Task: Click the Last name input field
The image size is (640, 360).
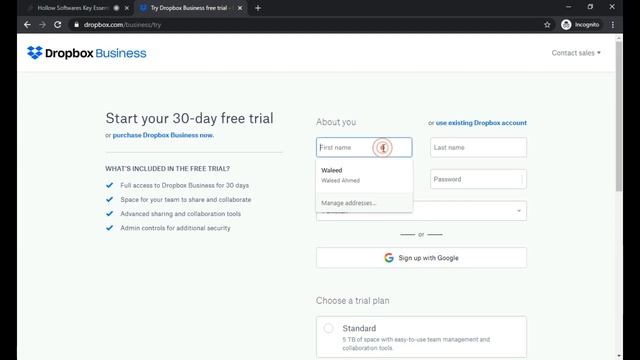Action: pos(478,147)
